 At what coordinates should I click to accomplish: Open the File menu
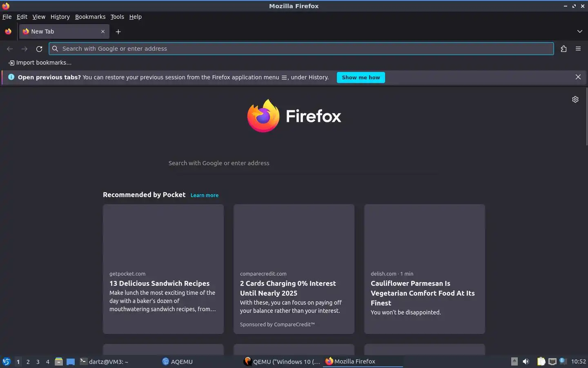(7, 17)
